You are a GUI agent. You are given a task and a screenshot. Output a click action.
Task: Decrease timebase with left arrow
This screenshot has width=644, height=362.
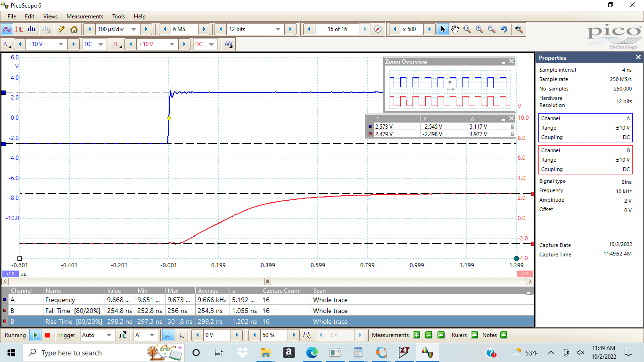pyautogui.click(x=90, y=29)
